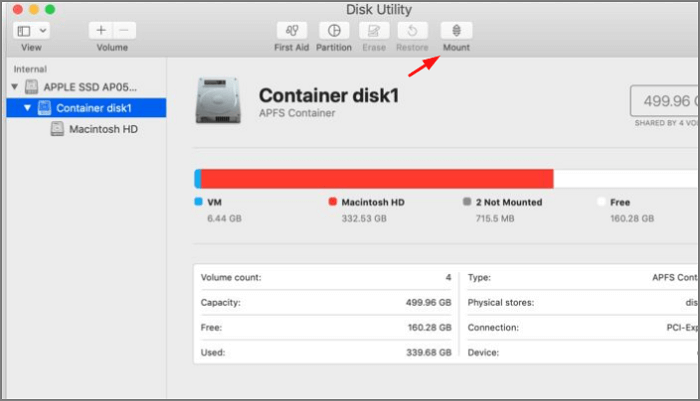This screenshot has width=700, height=401.
Task: Click the Erase toolbar icon
Action: (374, 31)
